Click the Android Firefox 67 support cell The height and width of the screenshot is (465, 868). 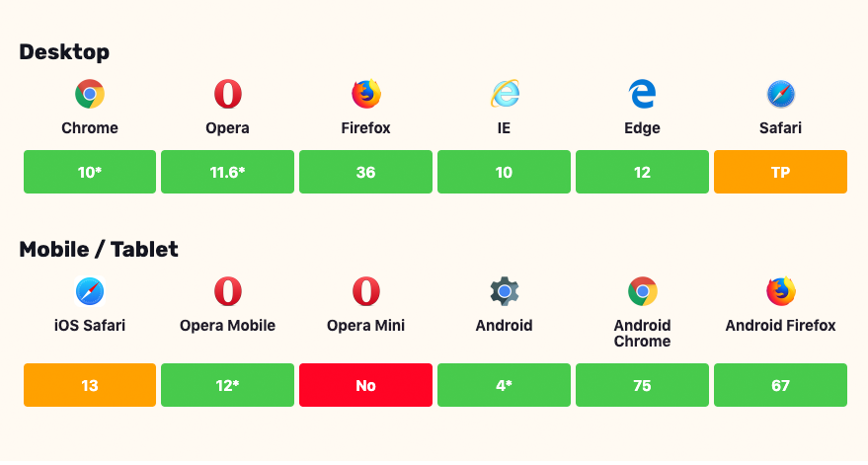tap(781, 385)
